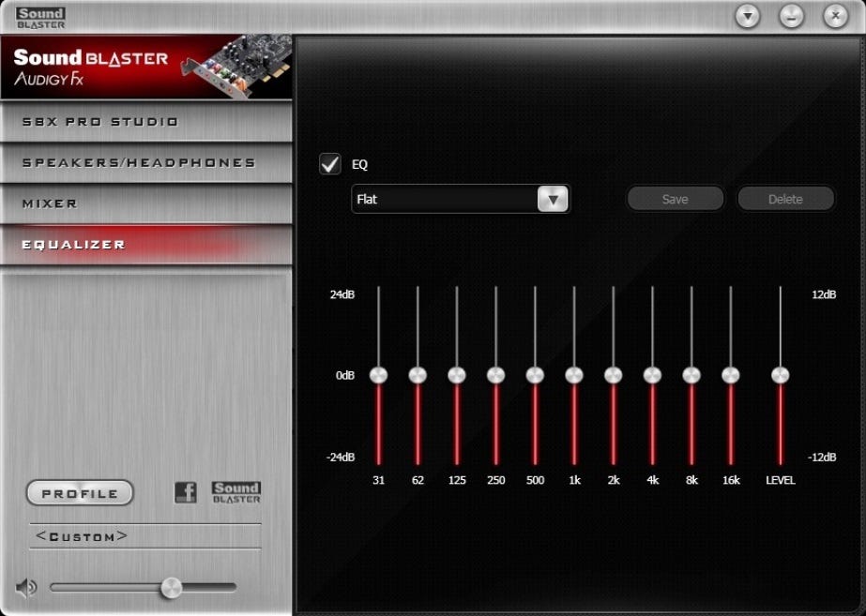
Task: Click the Sound Blaster title bar logo
Action: [40, 17]
